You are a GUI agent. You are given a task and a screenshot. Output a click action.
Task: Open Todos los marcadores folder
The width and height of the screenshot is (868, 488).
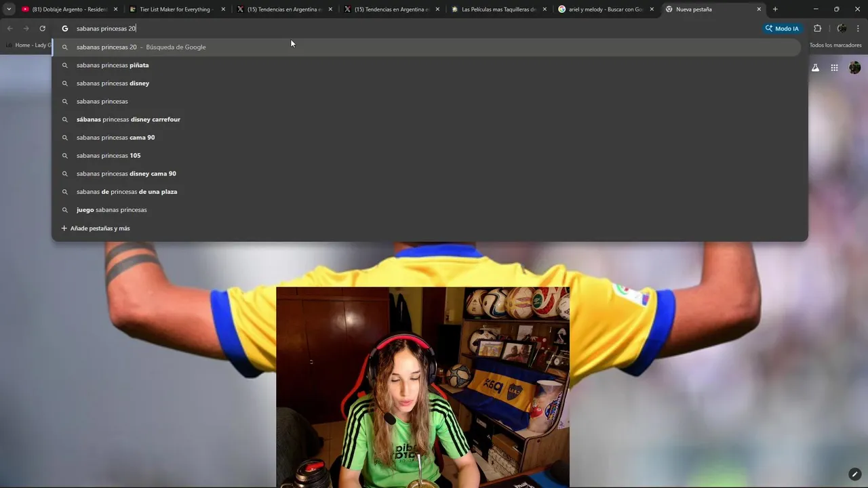[x=835, y=45]
